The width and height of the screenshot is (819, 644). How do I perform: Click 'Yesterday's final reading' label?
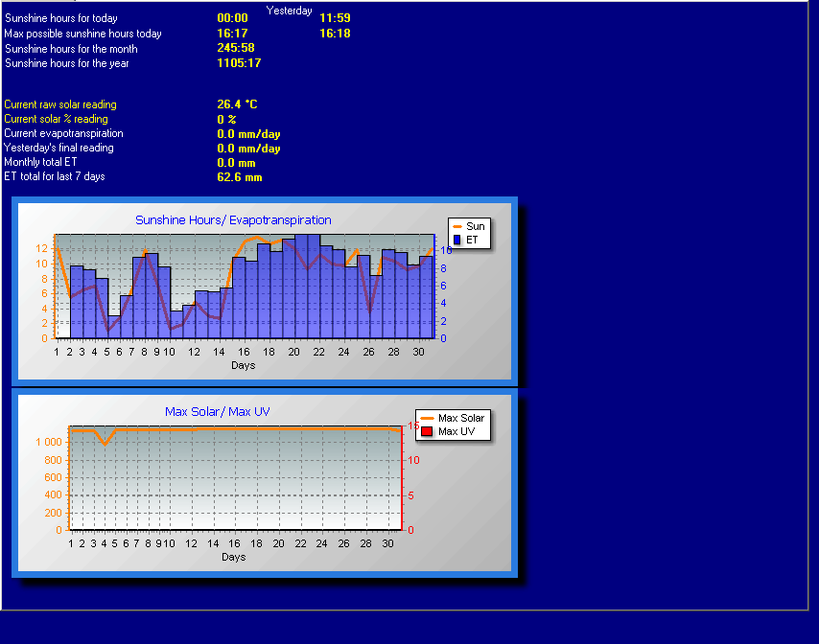tap(58, 148)
